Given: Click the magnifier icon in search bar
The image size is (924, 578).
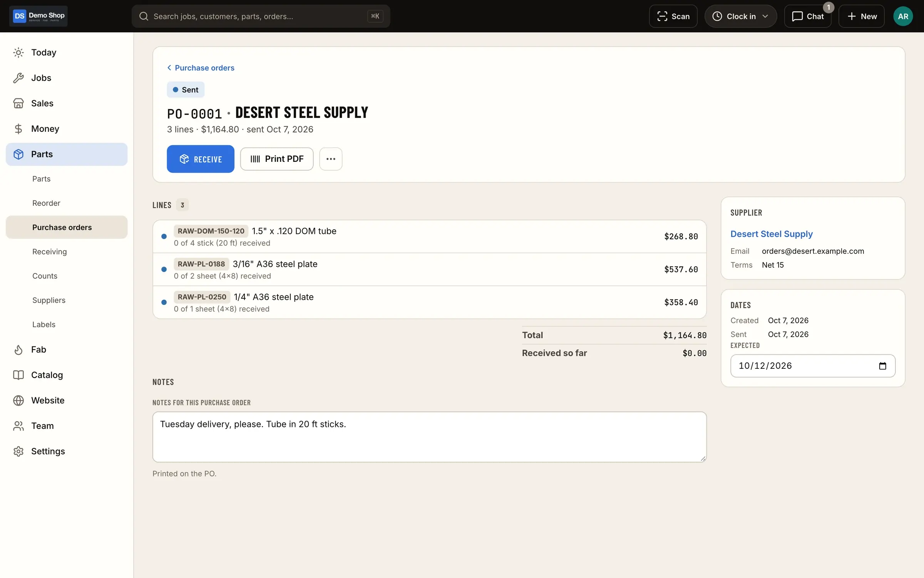Looking at the screenshot, I should 144,16.
